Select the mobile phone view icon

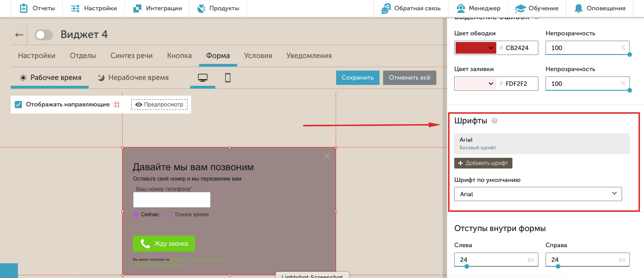(x=227, y=78)
